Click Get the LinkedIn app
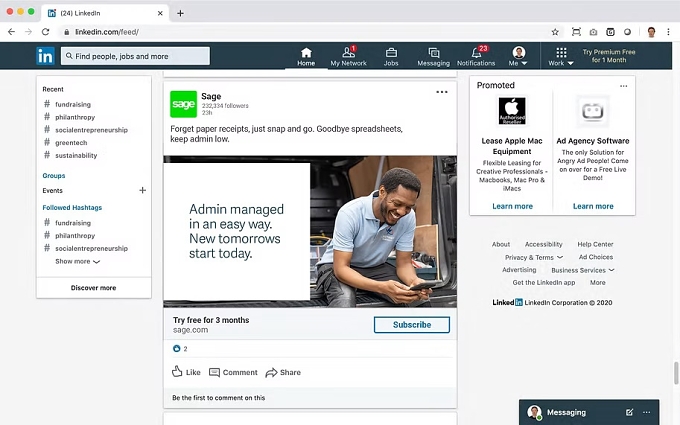 (x=544, y=282)
